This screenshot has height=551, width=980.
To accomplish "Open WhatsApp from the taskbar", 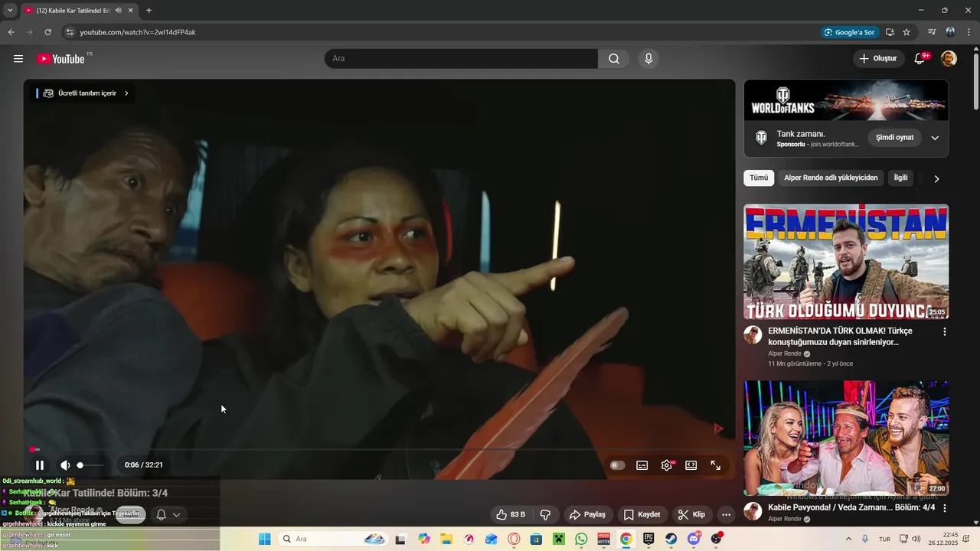I will coord(581,539).
